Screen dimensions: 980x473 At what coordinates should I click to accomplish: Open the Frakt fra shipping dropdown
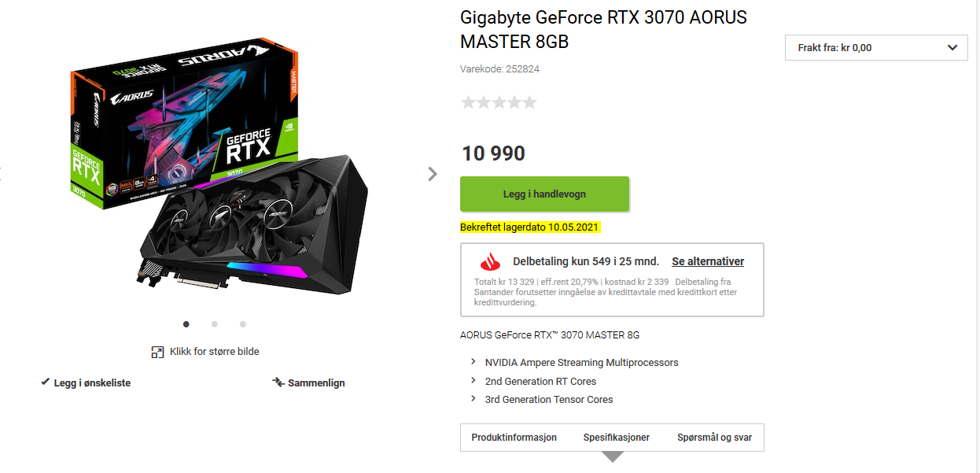point(876,47)
